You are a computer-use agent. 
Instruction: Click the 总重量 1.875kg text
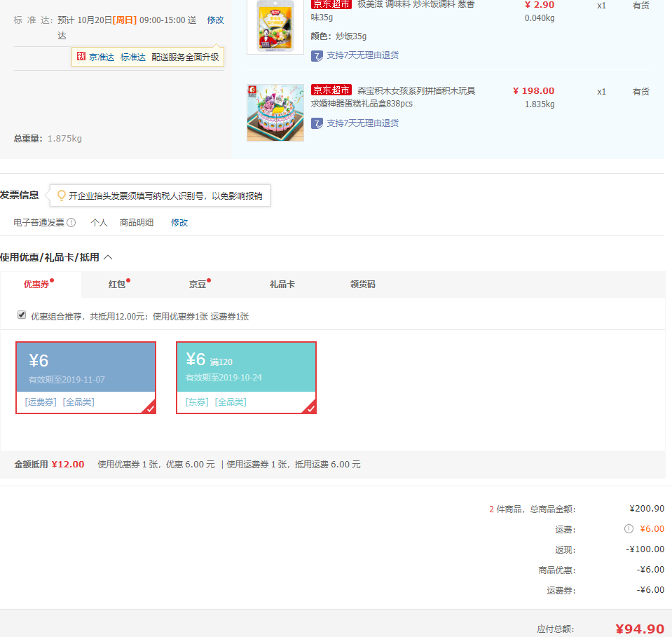[x=48, y=139]
